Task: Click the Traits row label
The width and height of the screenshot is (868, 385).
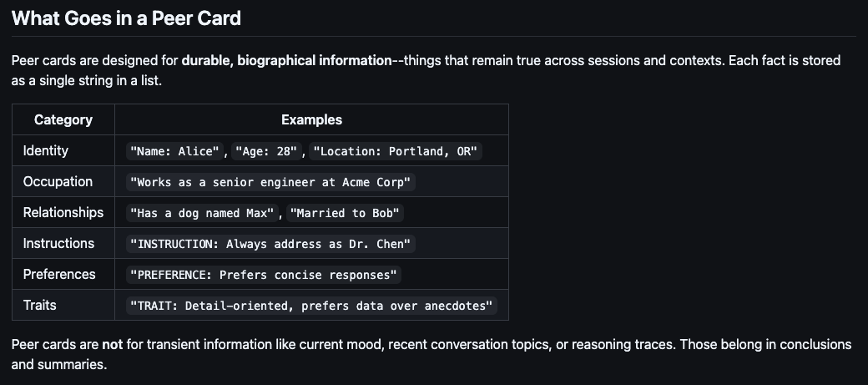Action: pyautogui.click(x=39, y=305)
